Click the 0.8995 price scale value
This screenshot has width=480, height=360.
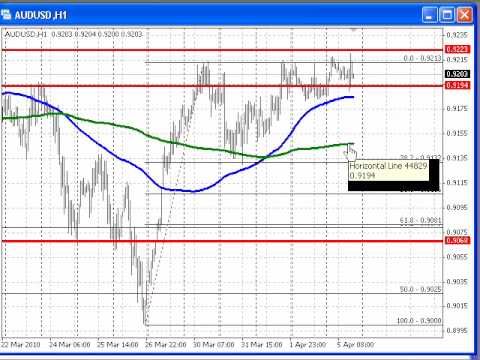pyautogui.click(x=457, y=330)
